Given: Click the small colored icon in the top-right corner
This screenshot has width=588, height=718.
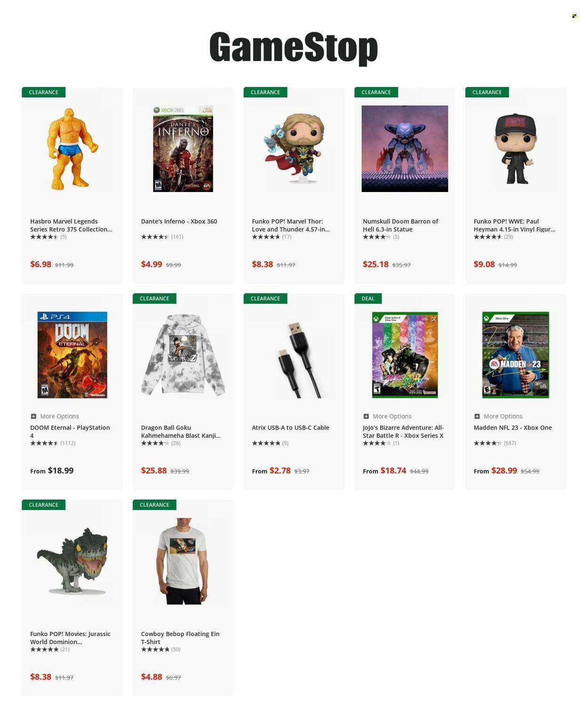Looking at the screenshot, I should [574, 16].
